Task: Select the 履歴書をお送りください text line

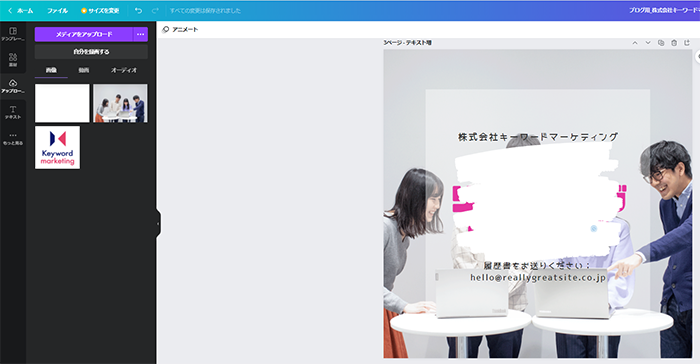Action: pyautogui.click(x=538, y=266)
